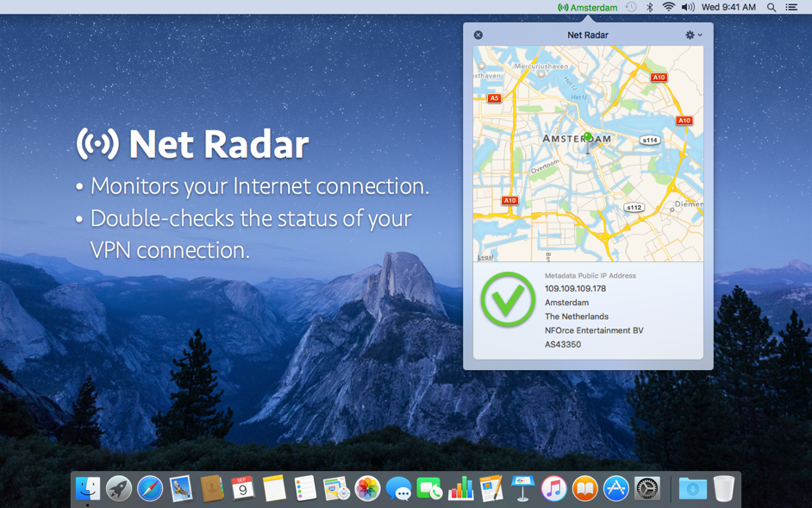This screenshot has height=508, width=812.
Task: Launch Safari from the Dock
Action: pyautogui.click(x=150, y=488)
